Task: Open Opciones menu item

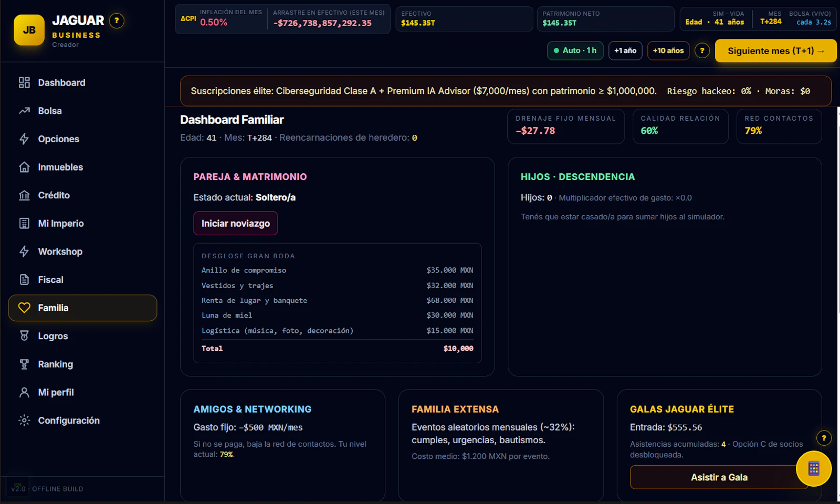Action: point(82,139)
